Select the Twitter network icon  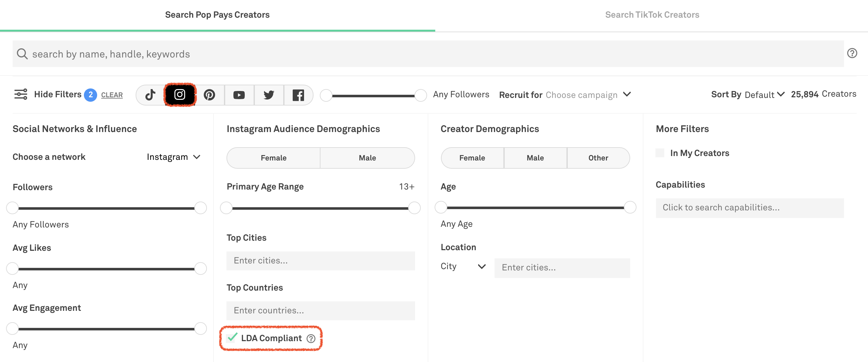pos(269,95)
